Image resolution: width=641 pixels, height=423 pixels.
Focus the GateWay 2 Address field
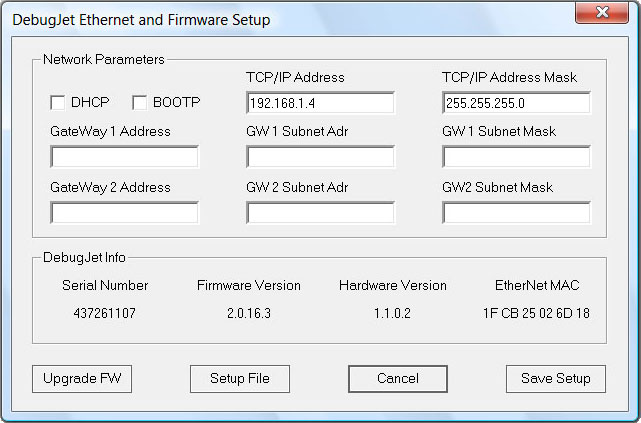coord(125,213)
